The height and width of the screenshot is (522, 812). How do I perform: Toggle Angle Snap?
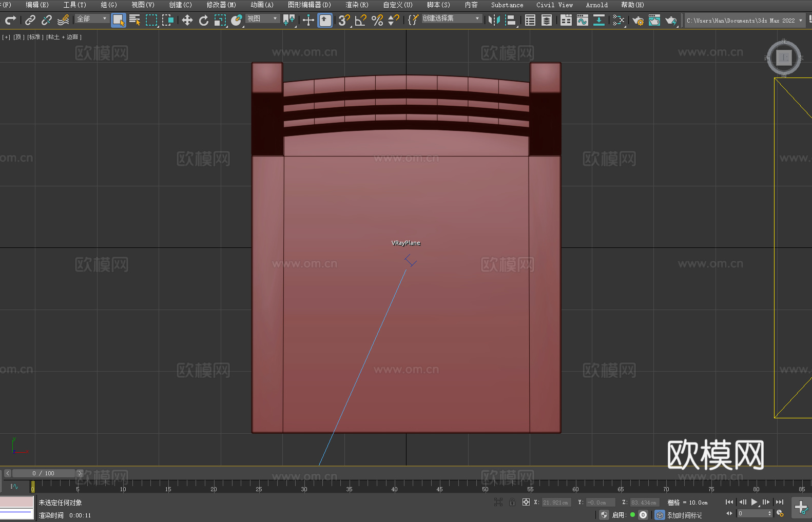pos(361,20)
